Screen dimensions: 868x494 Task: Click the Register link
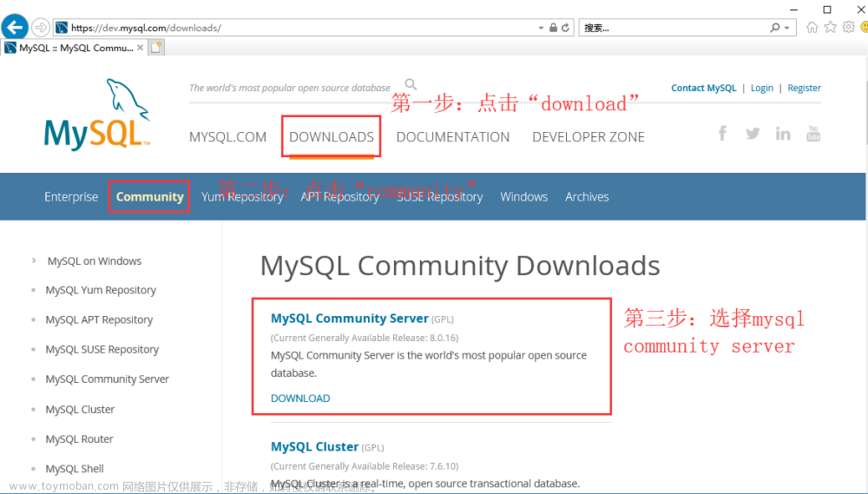(x=805, y=88)
